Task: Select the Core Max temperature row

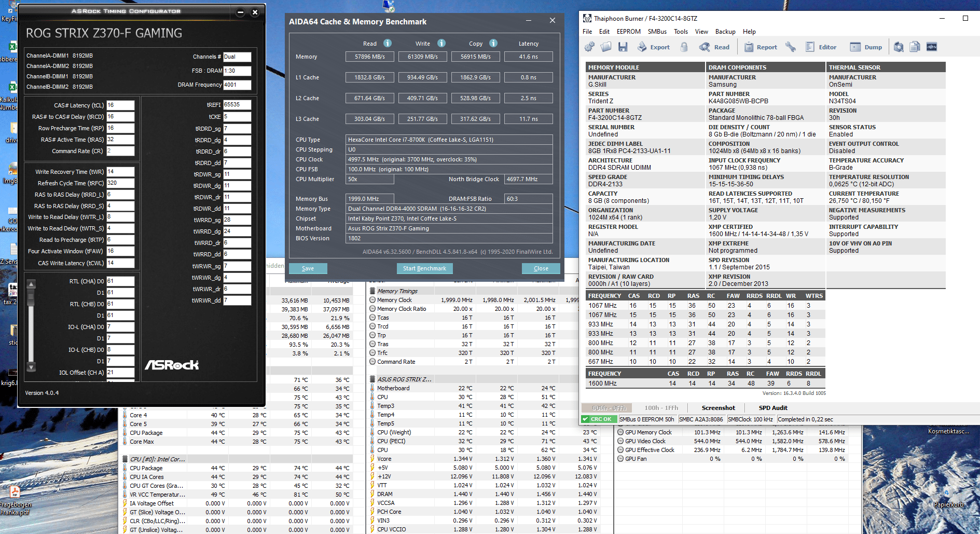Action: tap(237, 442)
